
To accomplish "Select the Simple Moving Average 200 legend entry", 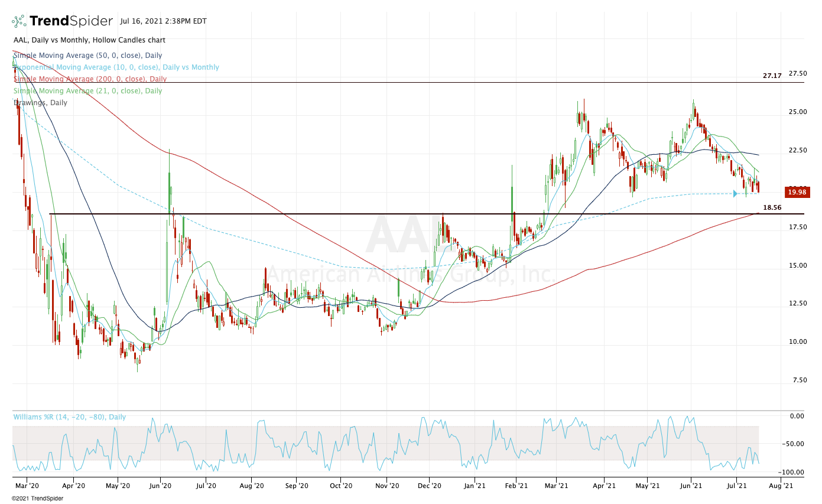I will (x=90, y=79).
